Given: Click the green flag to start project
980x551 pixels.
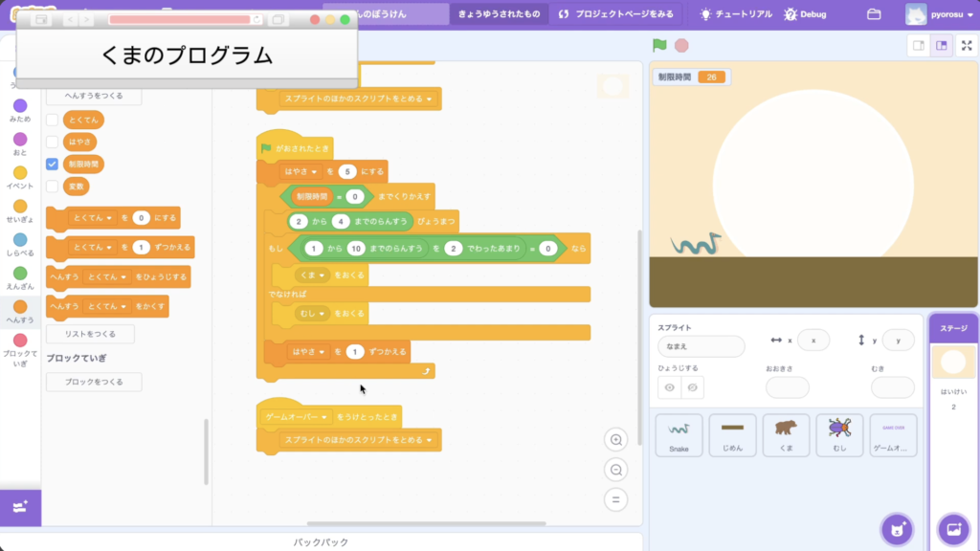Looking at the screenshot, I should (659, 45).
